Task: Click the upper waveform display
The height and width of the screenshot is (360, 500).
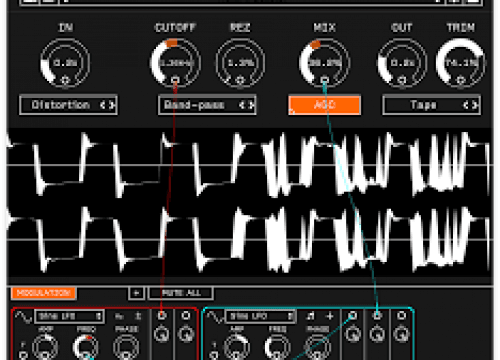Action: (x=250, y=165)
